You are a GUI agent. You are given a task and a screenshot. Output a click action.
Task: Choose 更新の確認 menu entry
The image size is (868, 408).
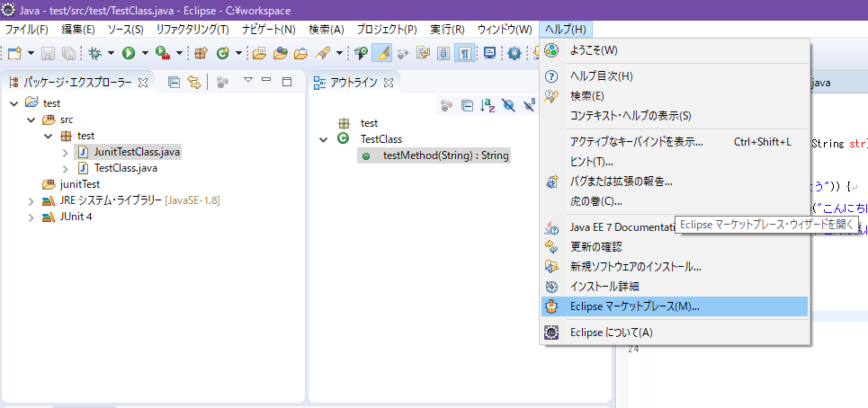(x=675, y=246)
